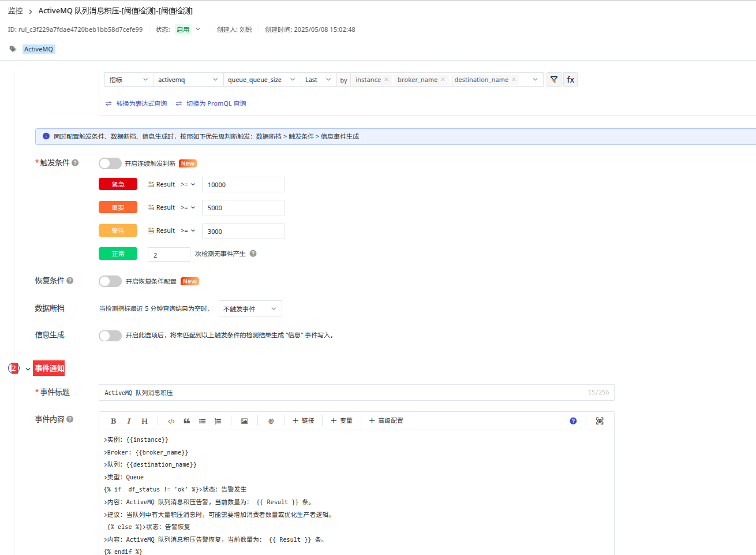Click the ActiveMQ tag icon

coord(13,49)
